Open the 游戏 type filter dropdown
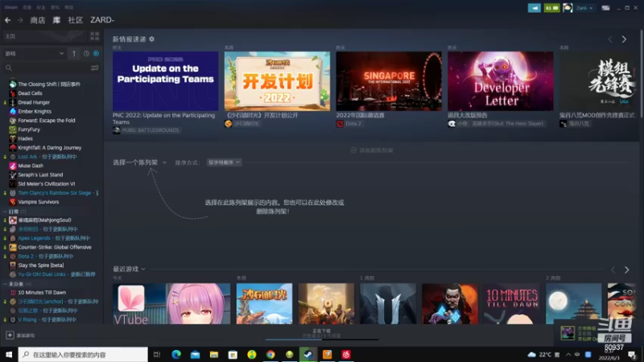The width and height of the screenshot is (644, 362). [34, 53]
